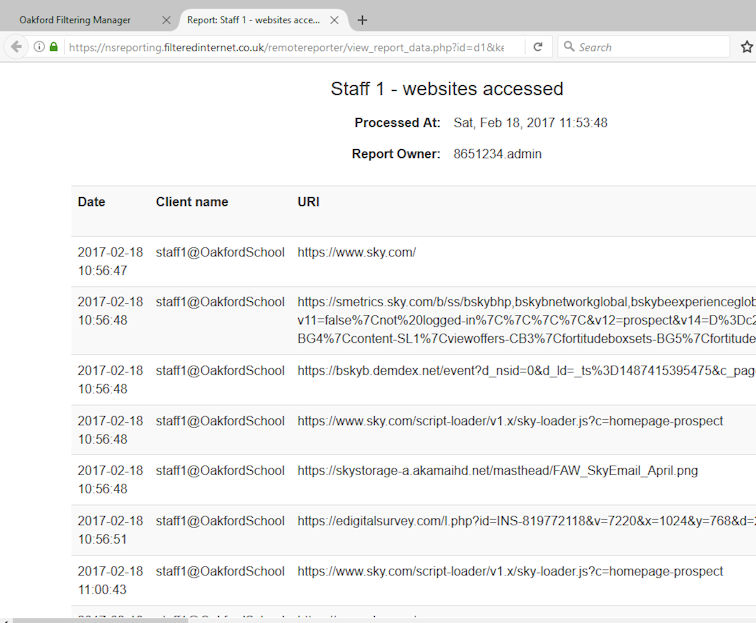Click the date cell '2017-02-18 11:00:43'

pos(110,580)
